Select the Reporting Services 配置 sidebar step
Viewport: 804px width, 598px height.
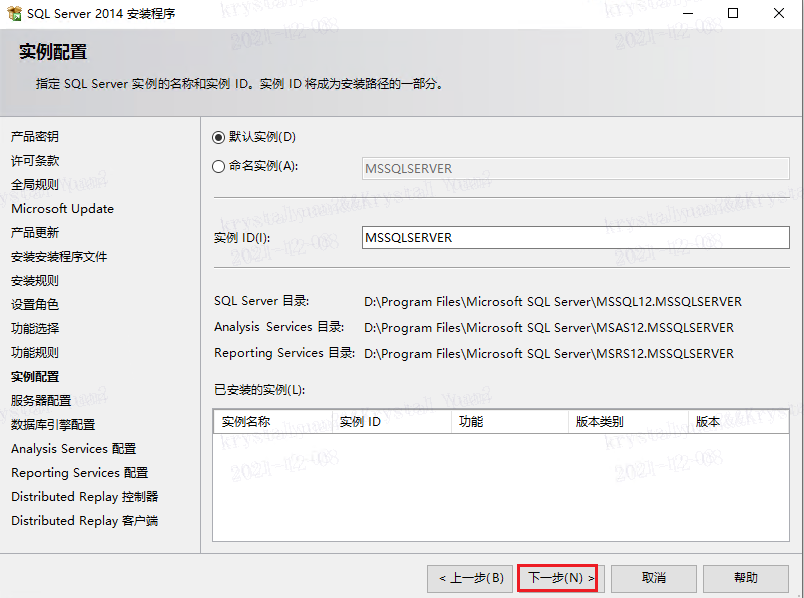(x=79, y=472)
